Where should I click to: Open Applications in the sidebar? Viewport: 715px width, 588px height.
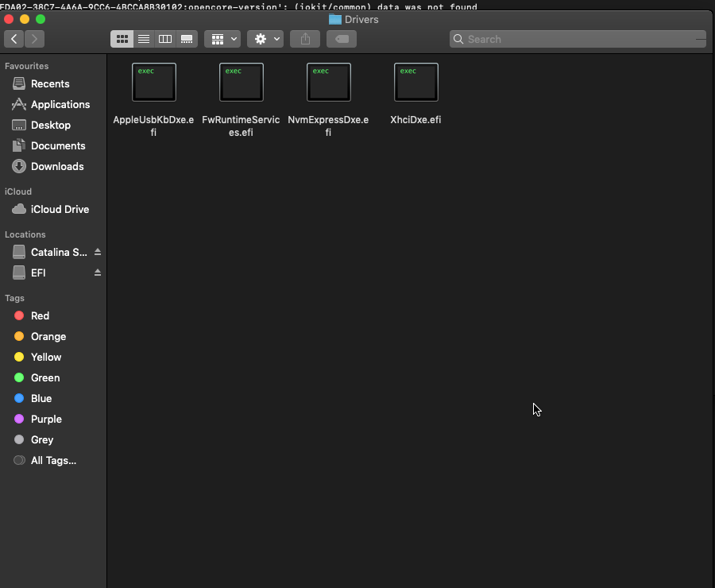53,104
